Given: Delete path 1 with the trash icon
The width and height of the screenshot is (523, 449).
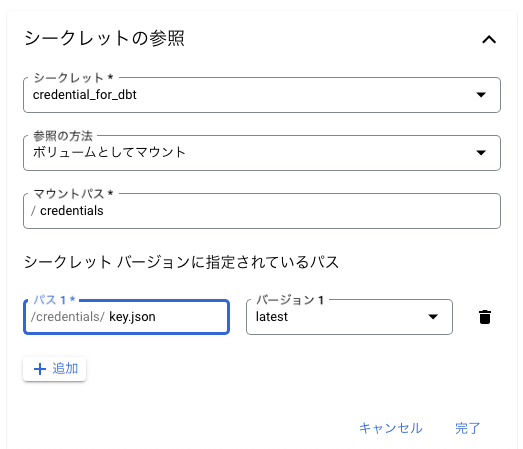Looking at the screenshot, I should [x=485, y=317].
